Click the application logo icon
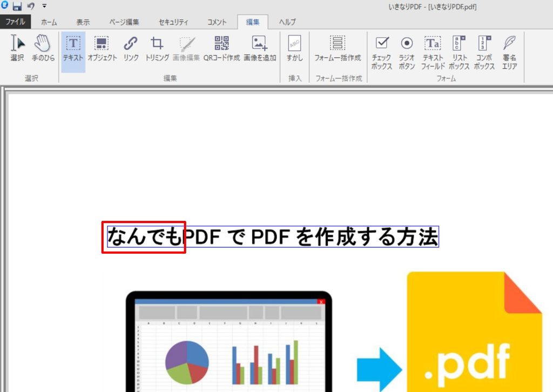The image size is (553, 392). click(5, 5)
